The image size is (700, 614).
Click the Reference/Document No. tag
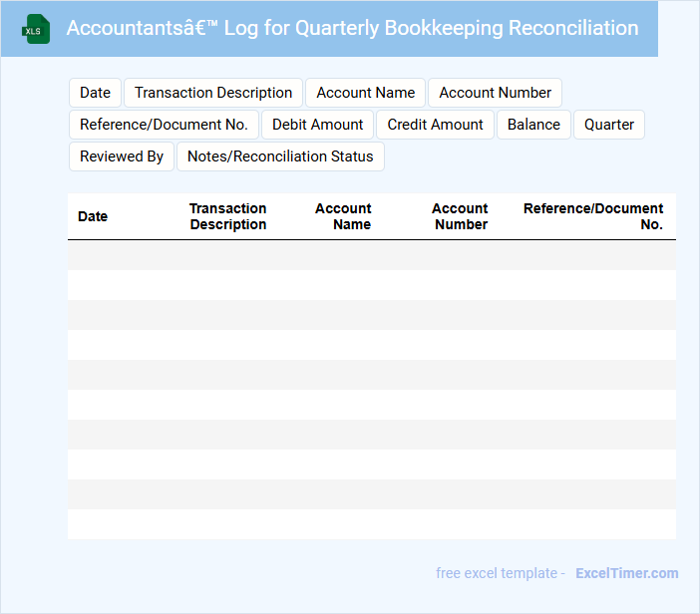pos(164,125)
